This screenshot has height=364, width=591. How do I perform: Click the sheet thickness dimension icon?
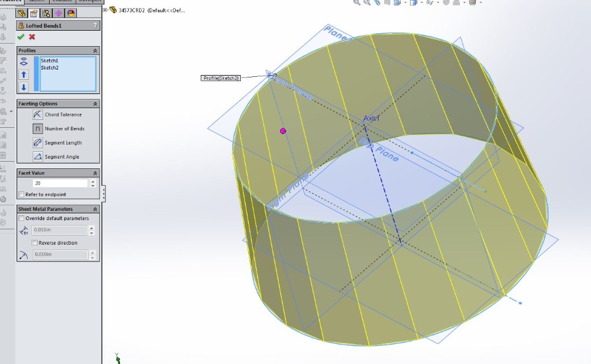coord(24,230)
